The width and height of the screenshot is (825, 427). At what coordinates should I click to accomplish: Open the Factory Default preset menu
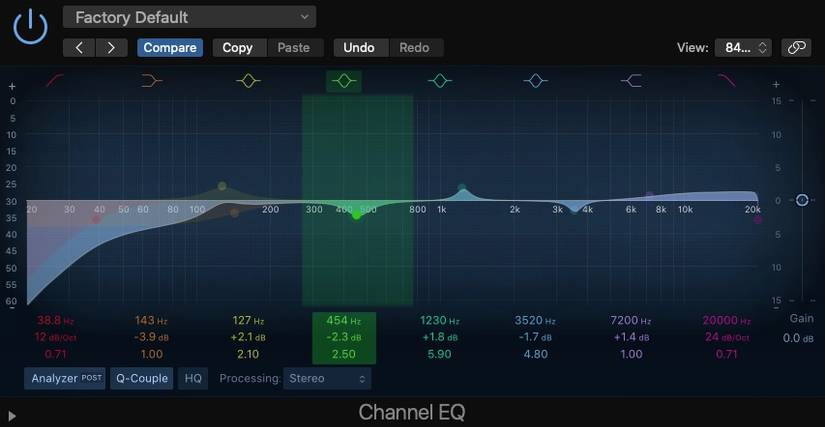coord(189,17)
